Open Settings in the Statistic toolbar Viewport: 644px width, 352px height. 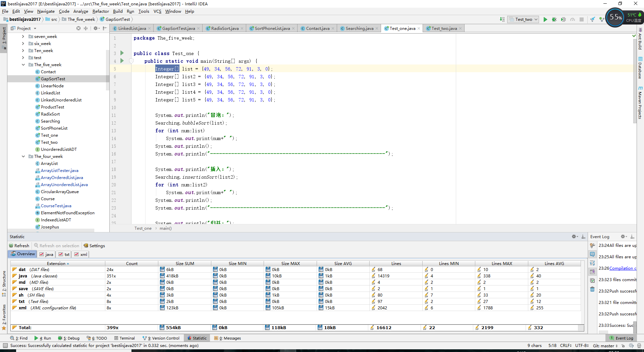pyautogui.click(x=94, y=246)
